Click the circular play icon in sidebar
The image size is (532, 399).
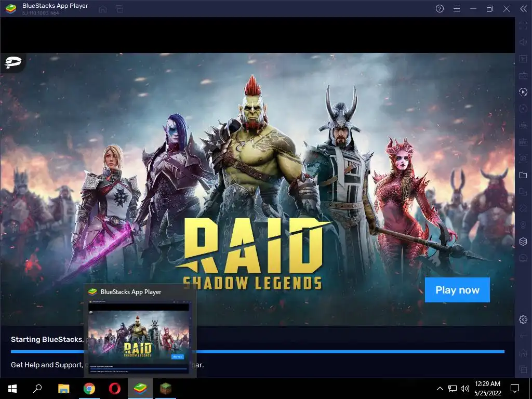523,92
